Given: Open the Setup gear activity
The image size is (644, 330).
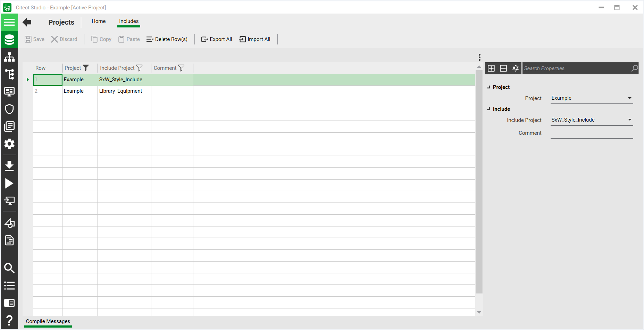Looking at the screenshot, I should tap(9, 144).
